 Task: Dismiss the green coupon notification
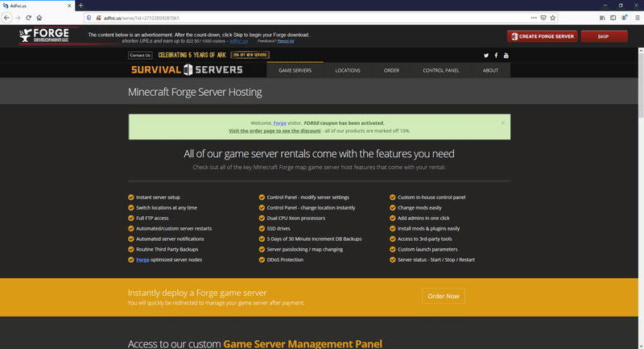(503, 123)
